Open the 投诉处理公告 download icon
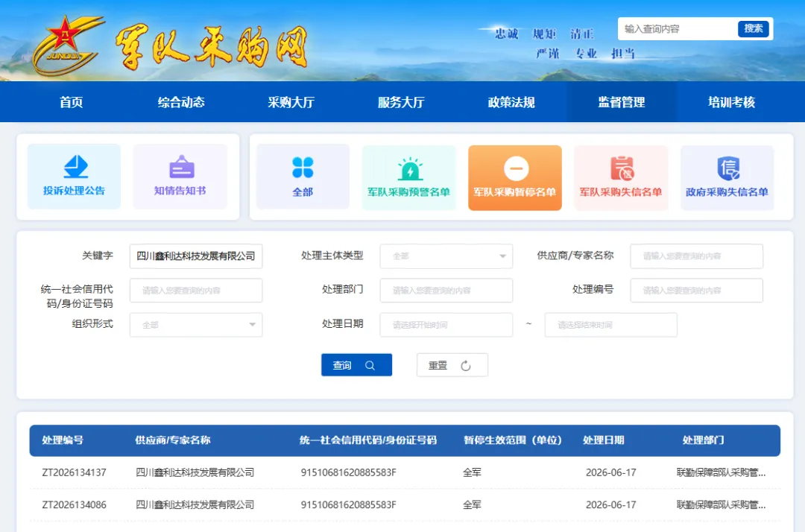 coord(75,166)
